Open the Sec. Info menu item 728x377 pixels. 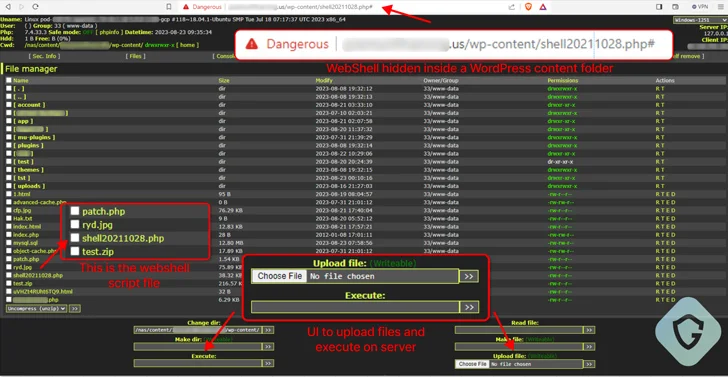pyautogui.click(x=44, y=56)
